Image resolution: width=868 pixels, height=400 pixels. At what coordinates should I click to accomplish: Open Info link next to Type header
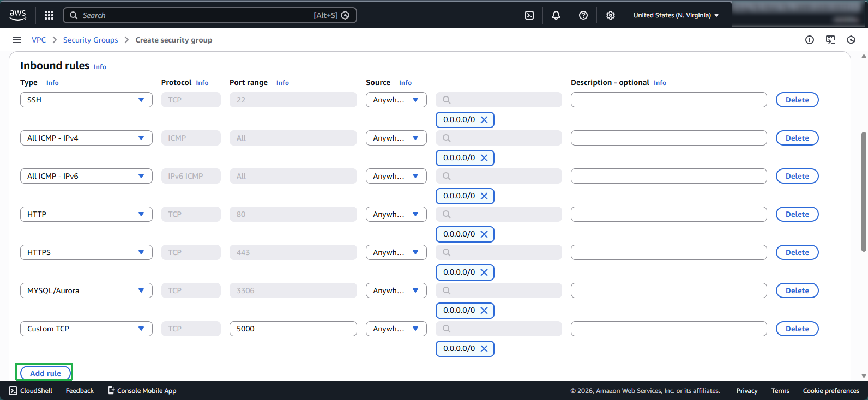(x=52, y=83)
